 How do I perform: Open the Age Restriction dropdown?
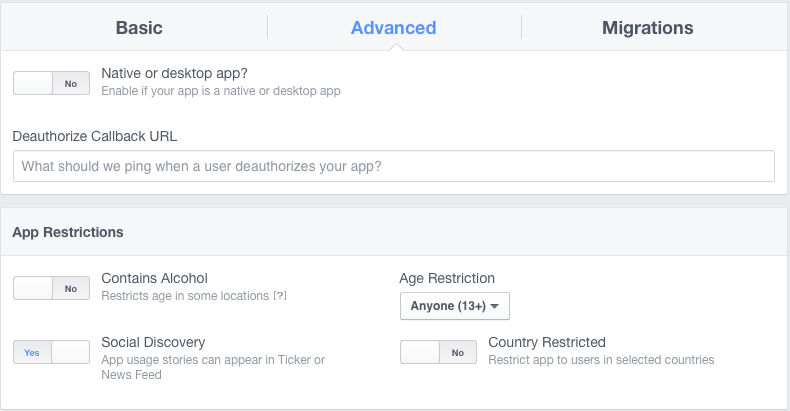click(x=454, y=306)
